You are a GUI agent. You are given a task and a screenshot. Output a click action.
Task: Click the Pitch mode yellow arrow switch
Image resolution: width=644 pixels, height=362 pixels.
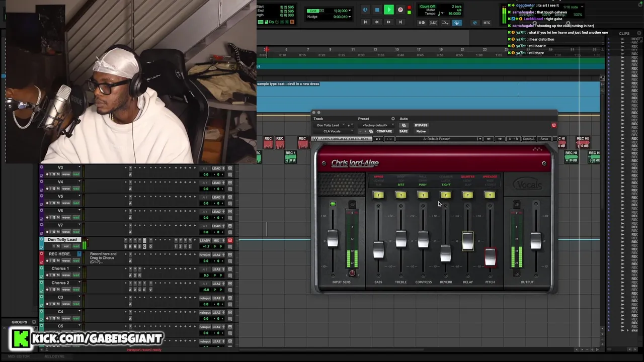pos(490,195)
